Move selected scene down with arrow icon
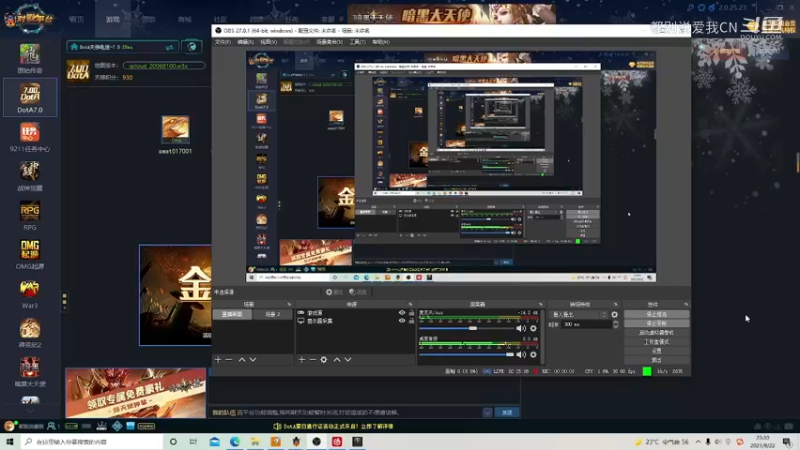 point(253,360)
